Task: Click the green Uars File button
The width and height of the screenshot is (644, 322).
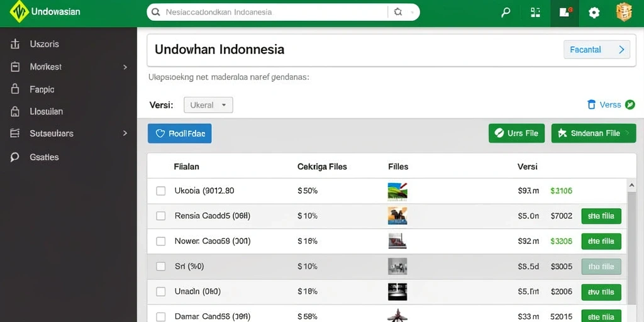Action: [x=517, y=133]
